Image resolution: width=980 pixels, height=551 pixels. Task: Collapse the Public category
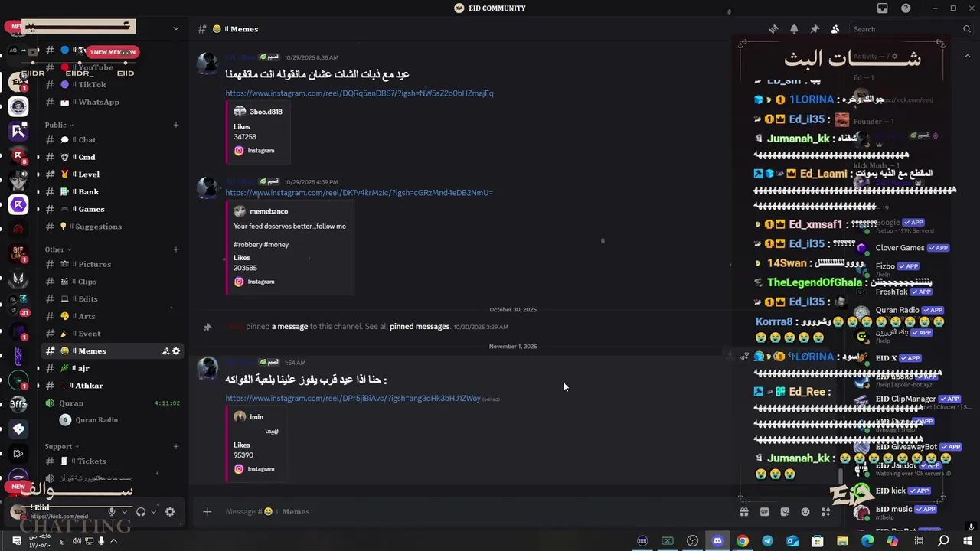[x=59, y=125]
